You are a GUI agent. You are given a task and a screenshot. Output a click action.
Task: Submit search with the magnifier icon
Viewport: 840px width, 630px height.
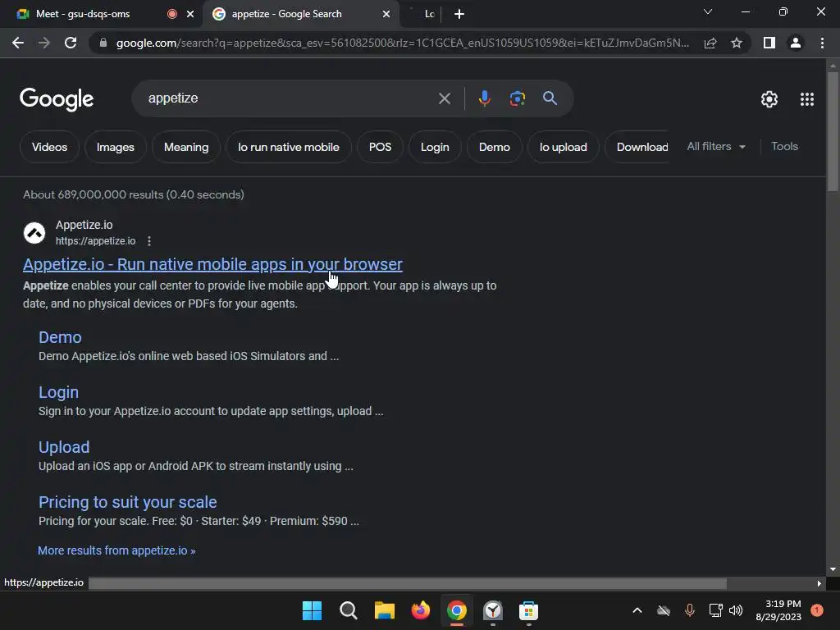pyautogui.click(x=550, y=98)
